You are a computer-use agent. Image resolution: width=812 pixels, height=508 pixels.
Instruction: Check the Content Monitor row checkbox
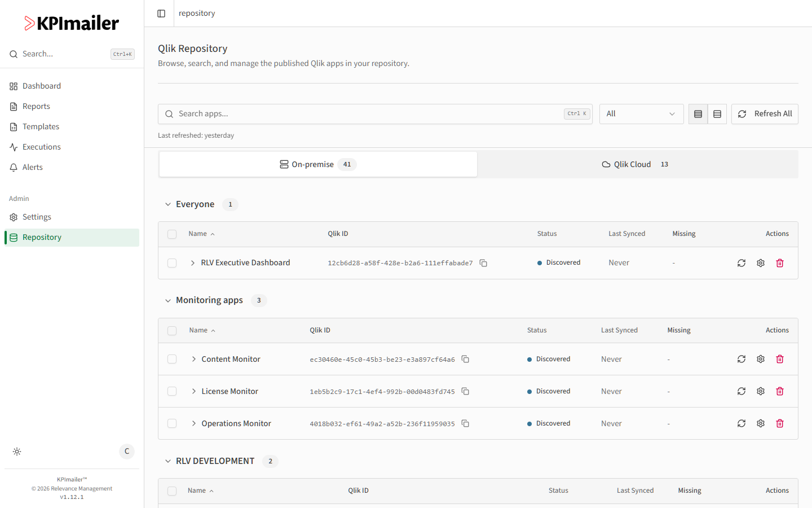(x=172, y=359)
